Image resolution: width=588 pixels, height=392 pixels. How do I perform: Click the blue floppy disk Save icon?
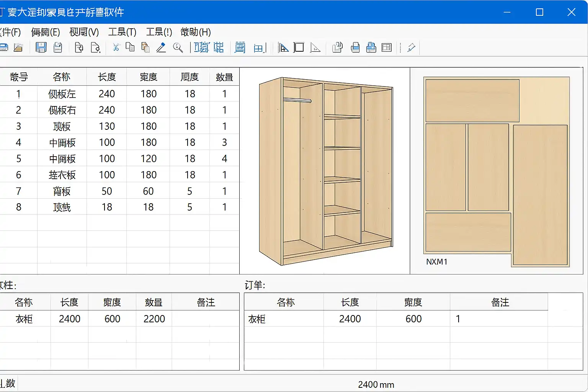41,47
